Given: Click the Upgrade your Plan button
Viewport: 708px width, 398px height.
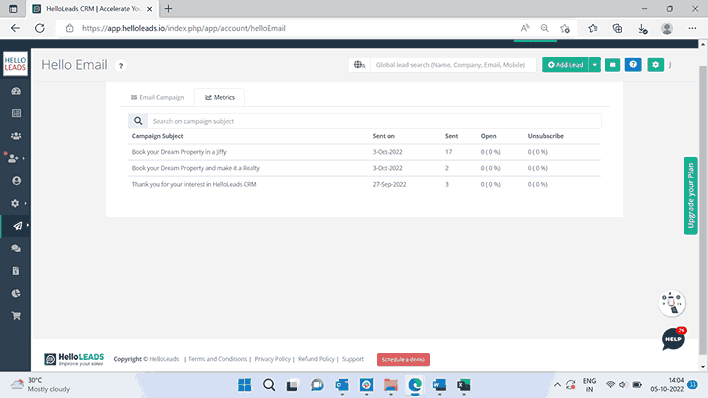Looking at the screenshot, I should point(690,196).
